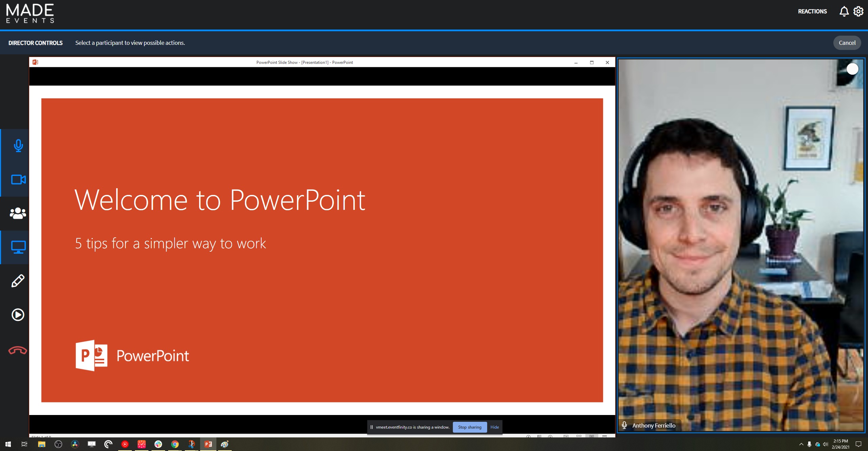
Task: Click the MADE EVENTS logo
Action: click(x=30, y=14)
